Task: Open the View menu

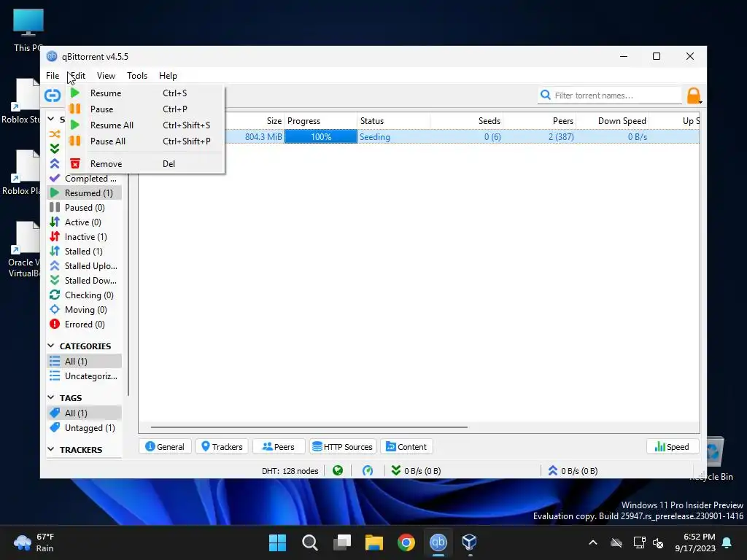Action: tap(106, 76)
